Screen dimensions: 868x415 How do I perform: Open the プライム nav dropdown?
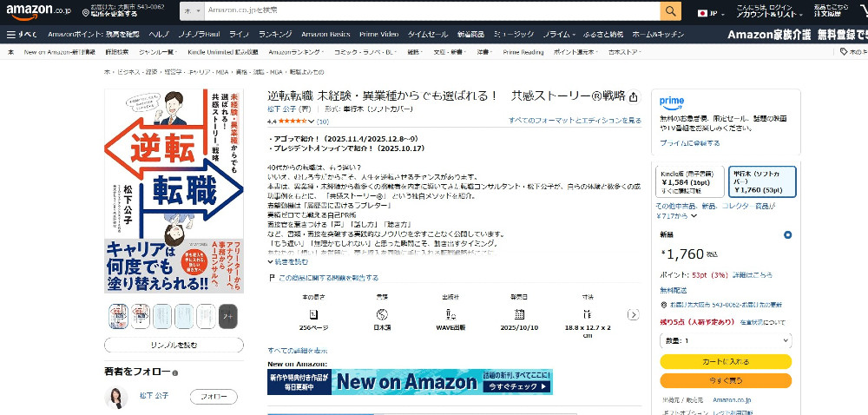[558, 35]
